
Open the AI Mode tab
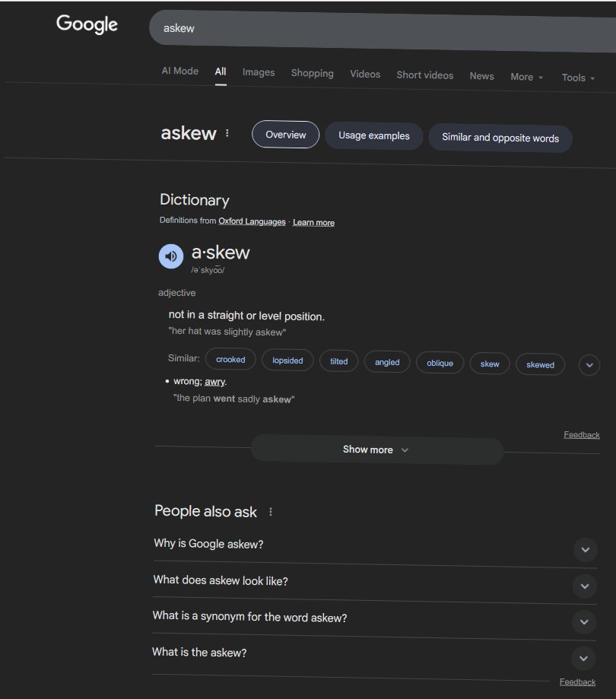pyautogui.click(x=180, y=70)
